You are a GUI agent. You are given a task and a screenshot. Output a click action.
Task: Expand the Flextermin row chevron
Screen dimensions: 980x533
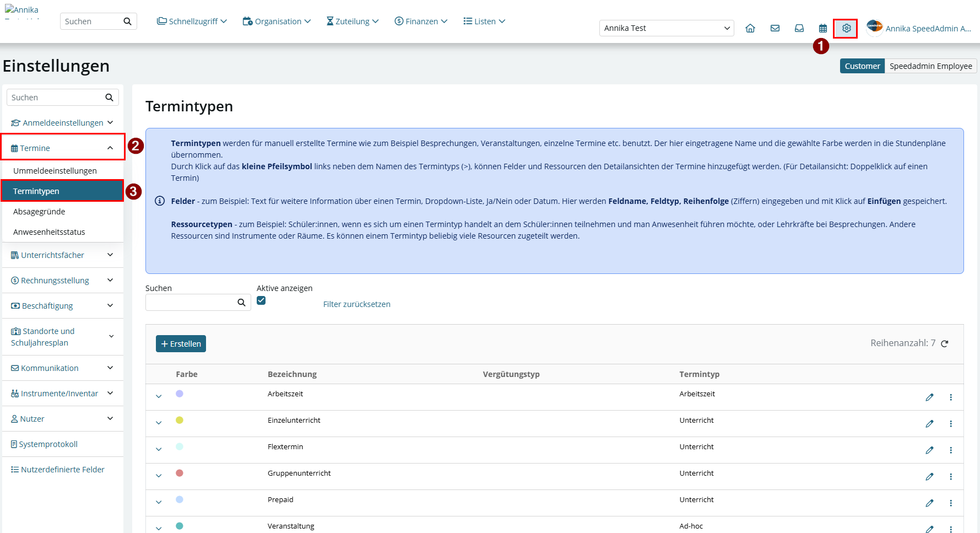[x=159, y=449]
